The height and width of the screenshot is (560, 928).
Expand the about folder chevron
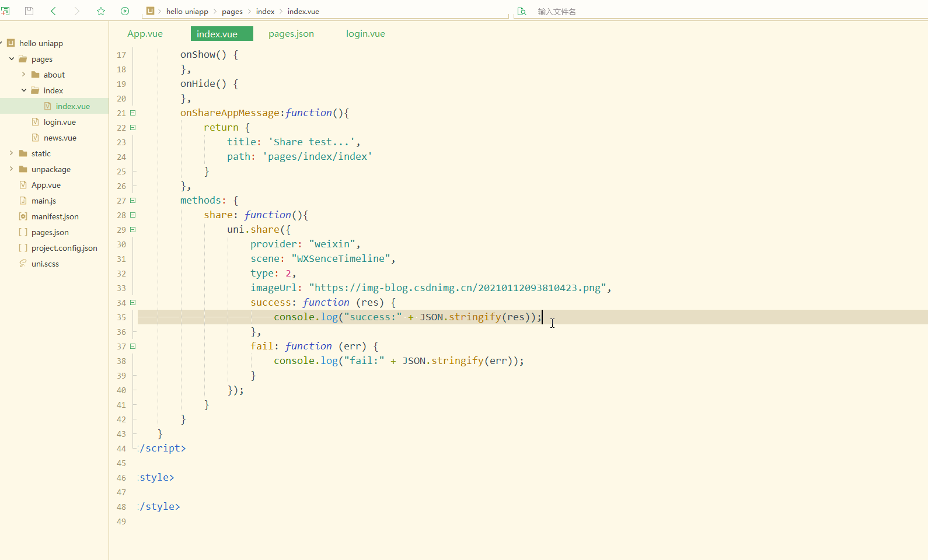coord(24,75)
